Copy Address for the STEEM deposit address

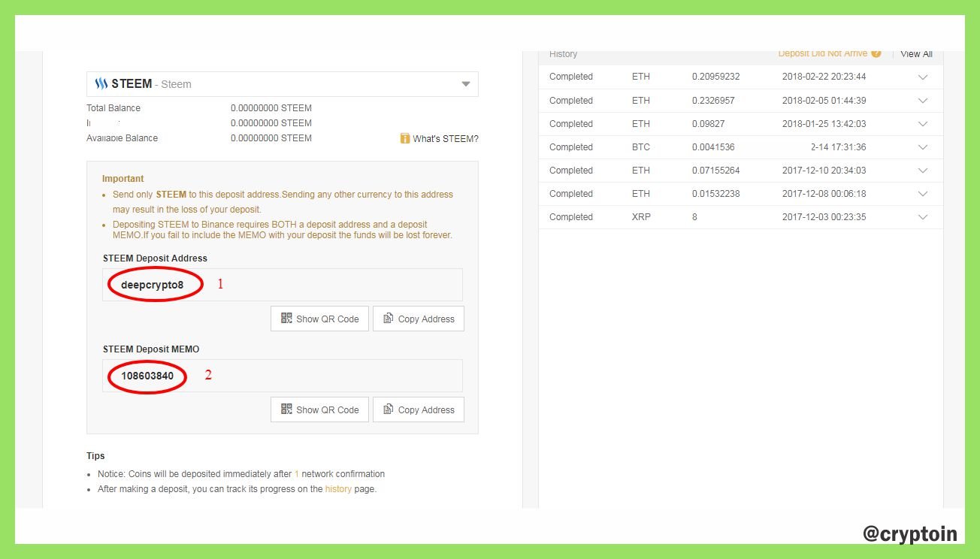tap(419, 319)
